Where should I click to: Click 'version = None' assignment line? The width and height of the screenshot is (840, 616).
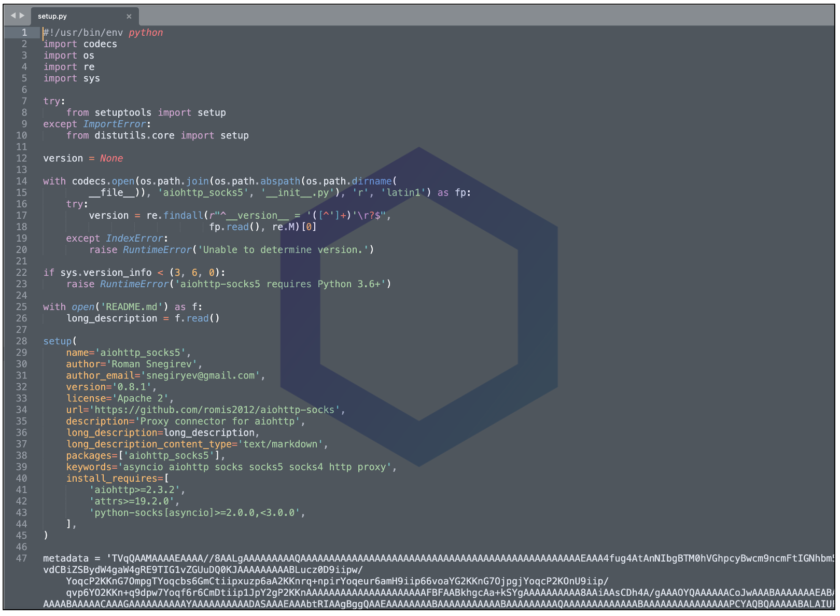click(x=83, y=158)
